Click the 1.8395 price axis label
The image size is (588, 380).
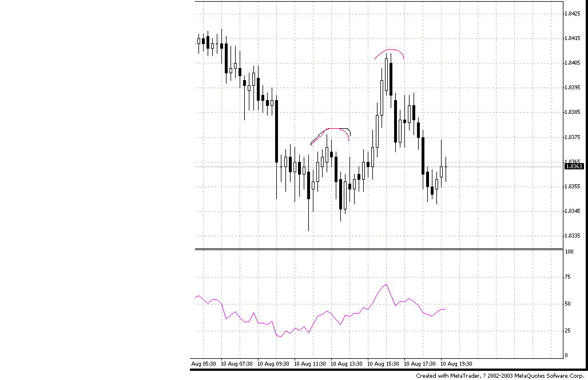click(x=573, y=88)
